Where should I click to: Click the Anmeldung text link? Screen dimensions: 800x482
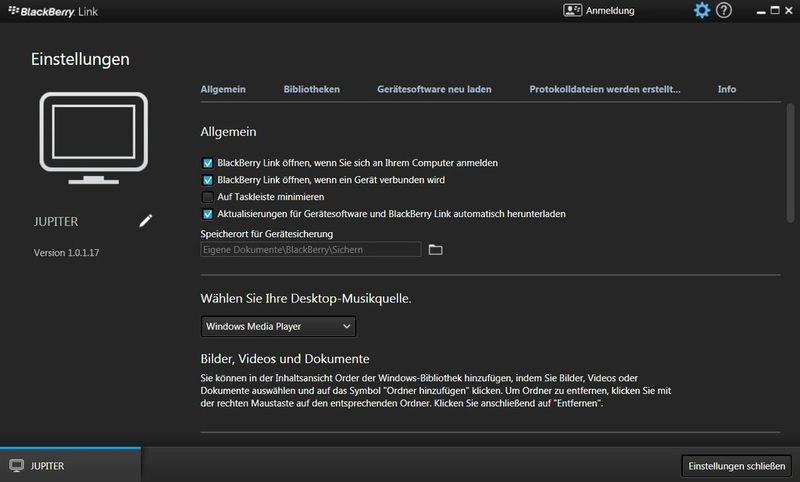[x=610, y=11]
